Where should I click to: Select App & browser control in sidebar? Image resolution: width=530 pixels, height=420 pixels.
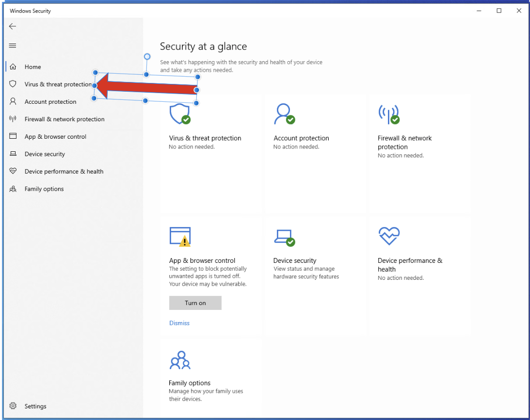point(55,137)
